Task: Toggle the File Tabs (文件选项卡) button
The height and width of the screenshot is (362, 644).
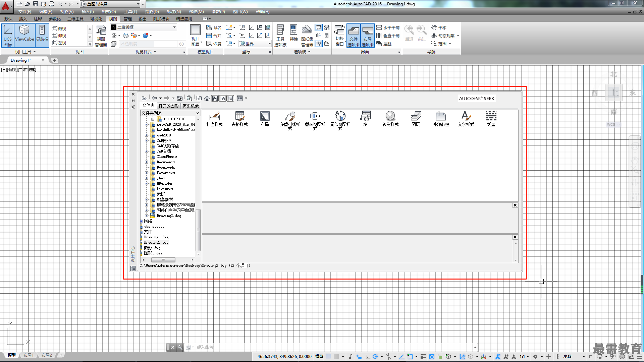Action: click(x=354, y=35)
